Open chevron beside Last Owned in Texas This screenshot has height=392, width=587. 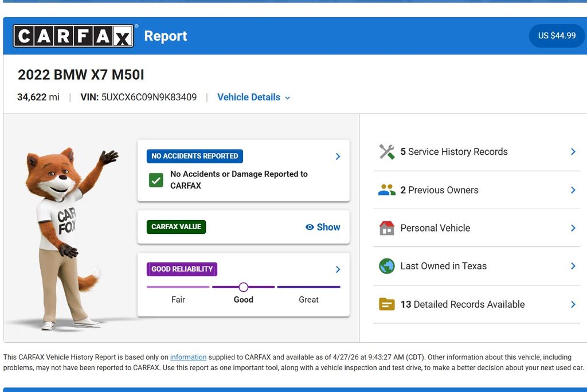point(573,266)
